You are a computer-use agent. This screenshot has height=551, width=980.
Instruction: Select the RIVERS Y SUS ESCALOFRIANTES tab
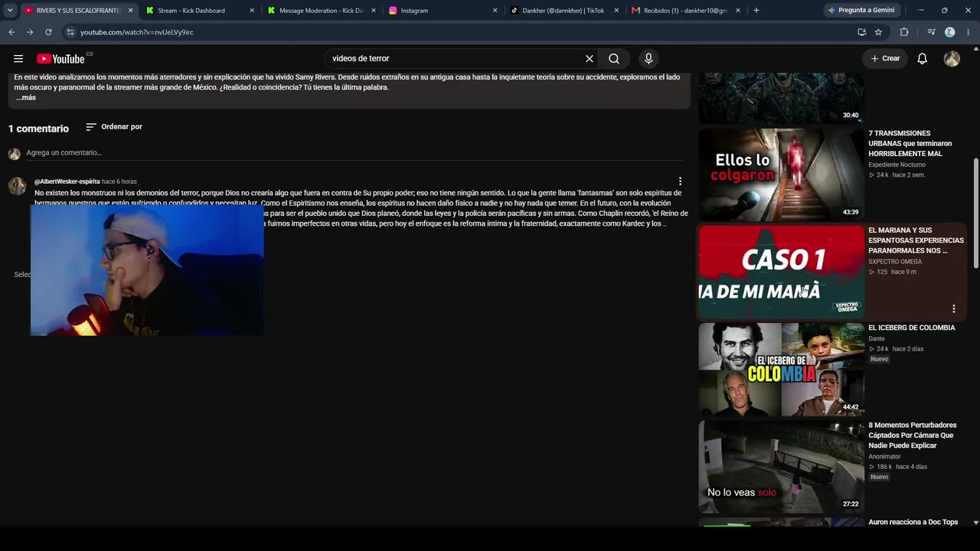pos(77,11)
